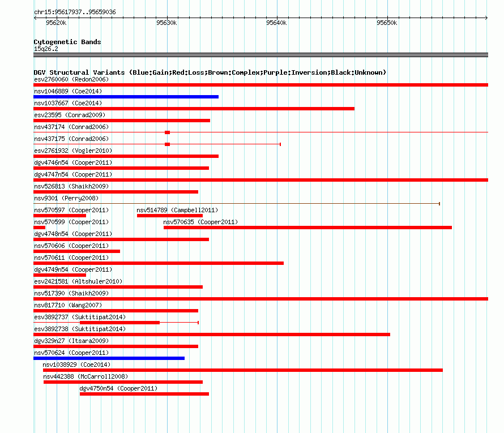Viewport: 504px width, 433px height.
Task: Open the dgv4750n54 (Cooper2011) label
Action: point(118,388)
